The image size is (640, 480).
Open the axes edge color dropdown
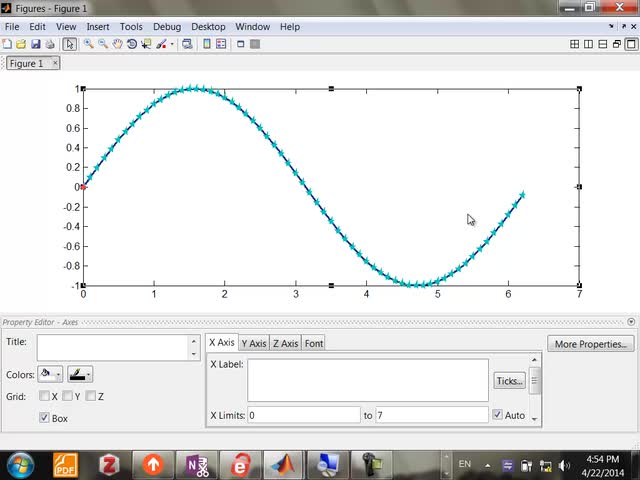pos(80,374)
